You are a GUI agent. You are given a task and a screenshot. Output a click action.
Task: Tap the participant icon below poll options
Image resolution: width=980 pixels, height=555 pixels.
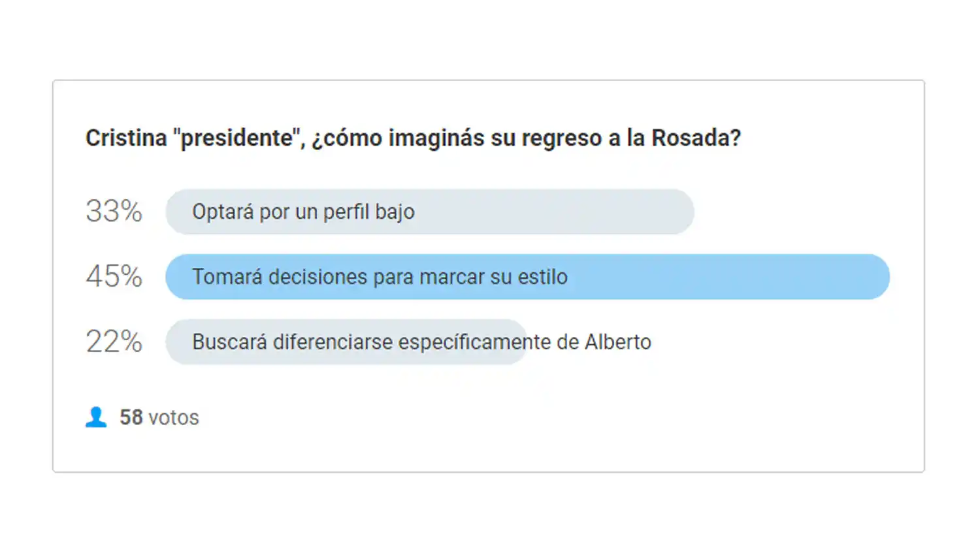point(95,417)
